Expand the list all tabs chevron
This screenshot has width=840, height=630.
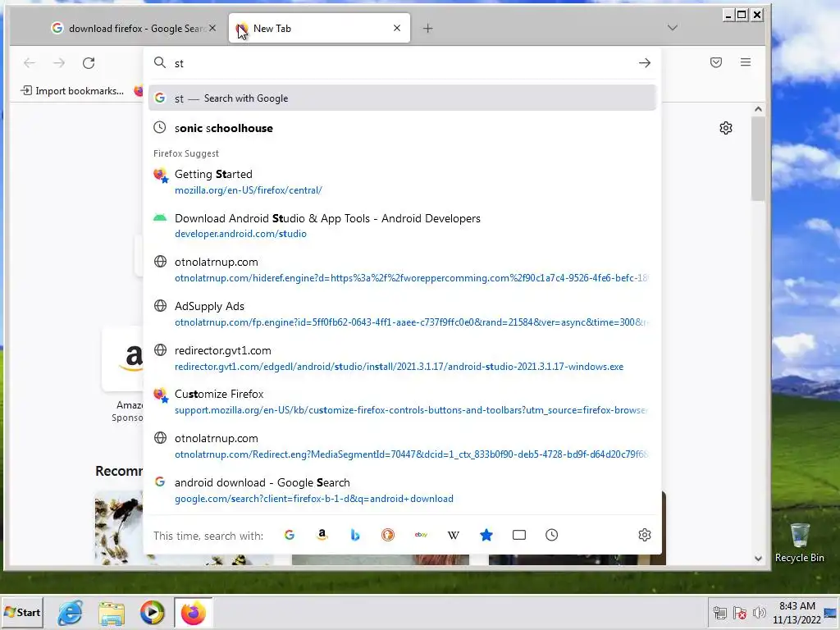click(x=673, y=28)
